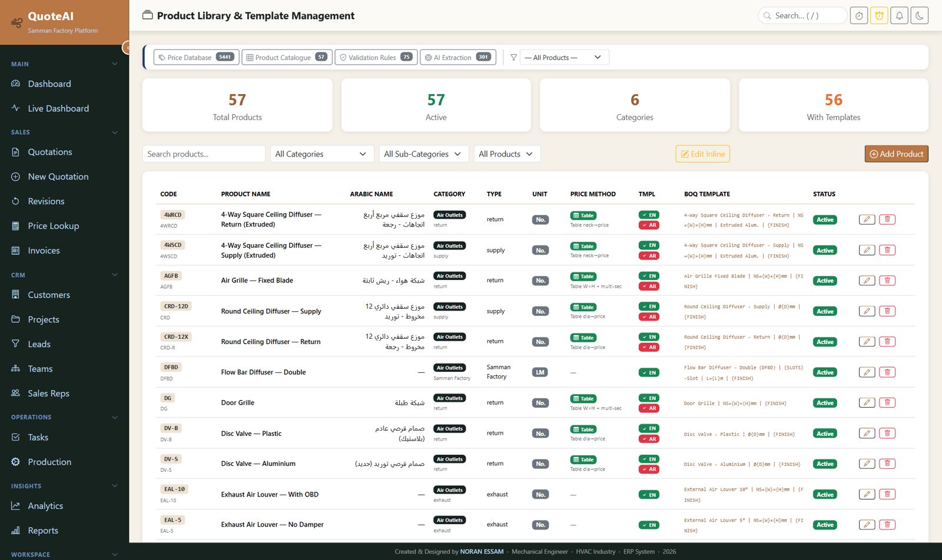Edit the AGFB Air Grille row

[867, 281]
